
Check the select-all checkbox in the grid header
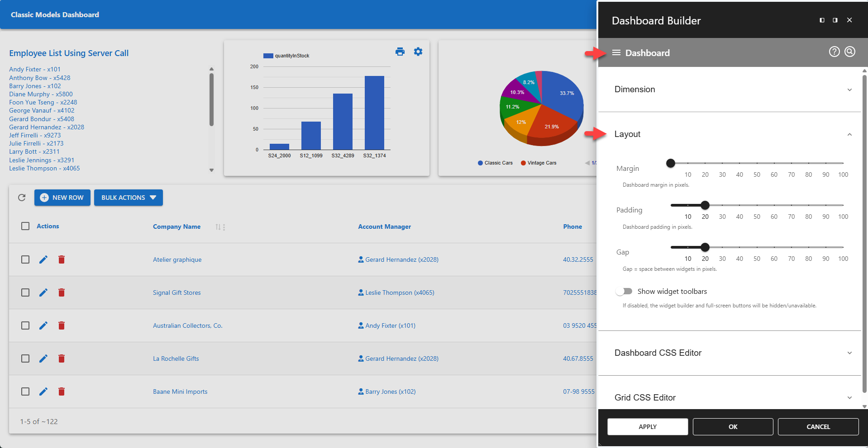(x=25, y=226)
